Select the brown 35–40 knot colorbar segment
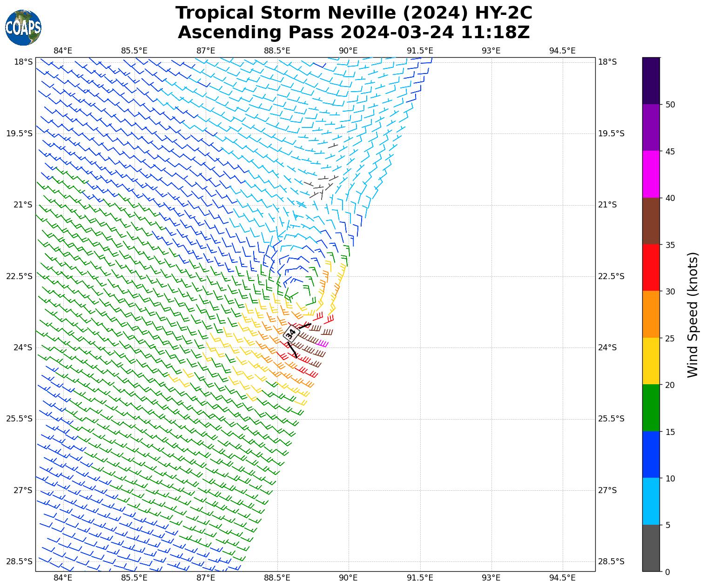This screenshot has height=588, width=706. coord(651,221)
